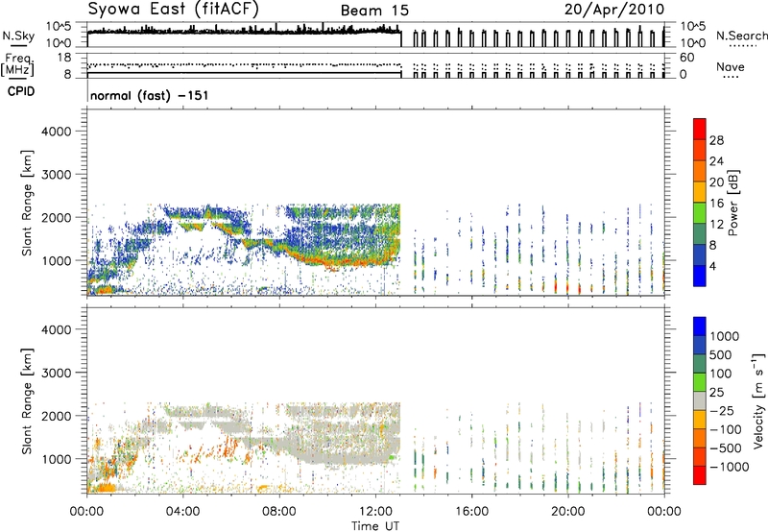
Task: Click the '16:00' time axis label
Action: point(471,512)
